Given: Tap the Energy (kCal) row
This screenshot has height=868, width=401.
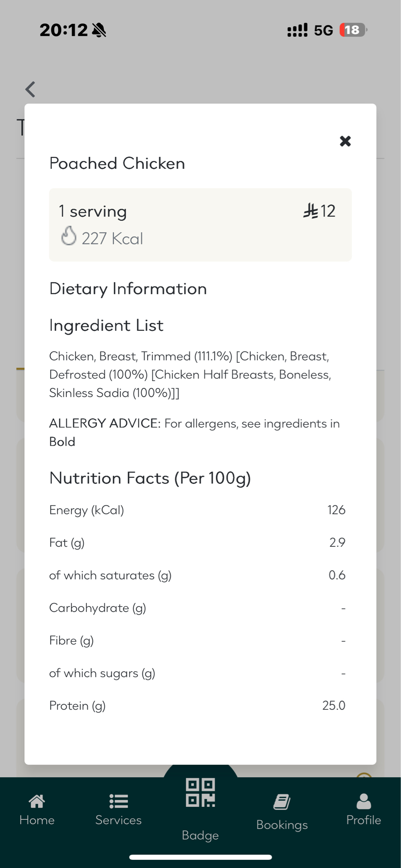Looking at the screenshot, I should point(197,510).
